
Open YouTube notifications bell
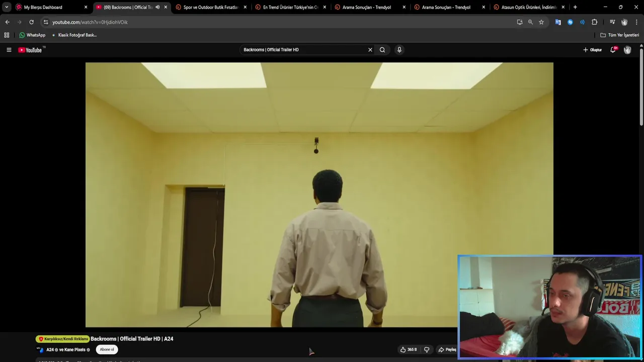[613, 50]
